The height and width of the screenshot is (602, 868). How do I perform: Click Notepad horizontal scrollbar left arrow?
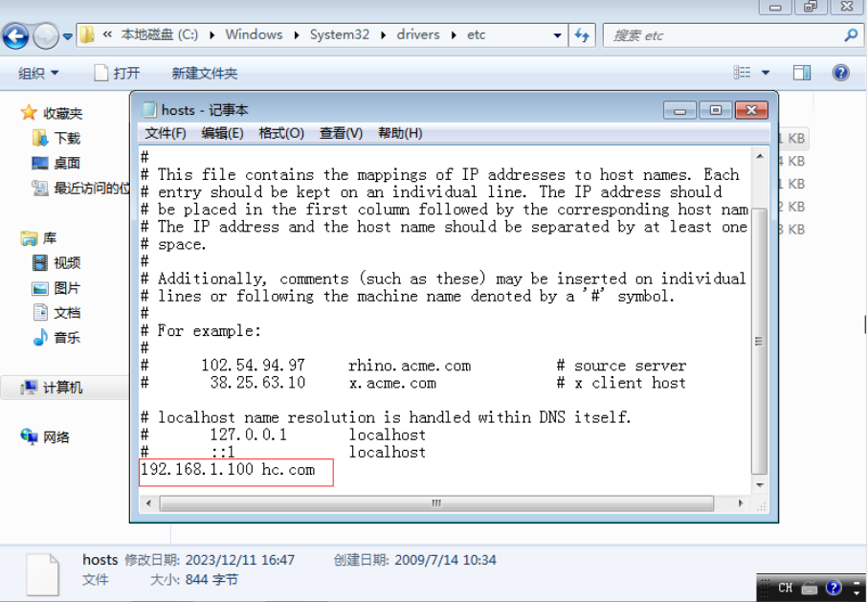click(x=148, y=503)
